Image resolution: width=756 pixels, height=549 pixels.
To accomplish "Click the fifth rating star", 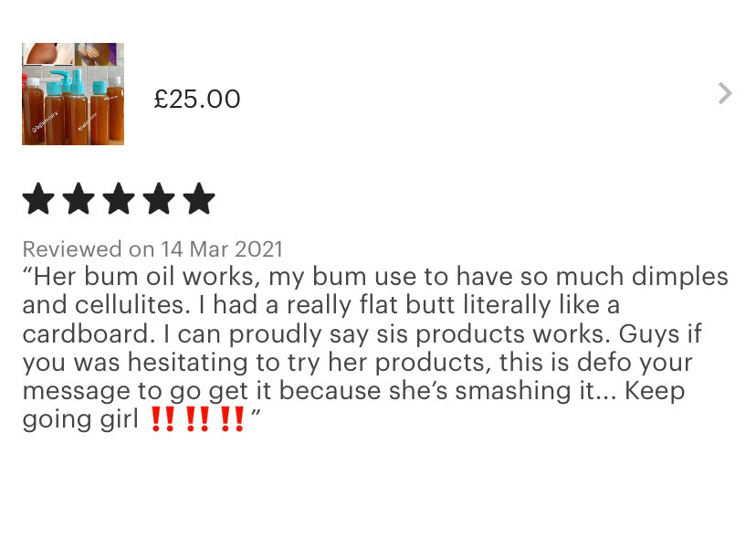I will (199, 198).
